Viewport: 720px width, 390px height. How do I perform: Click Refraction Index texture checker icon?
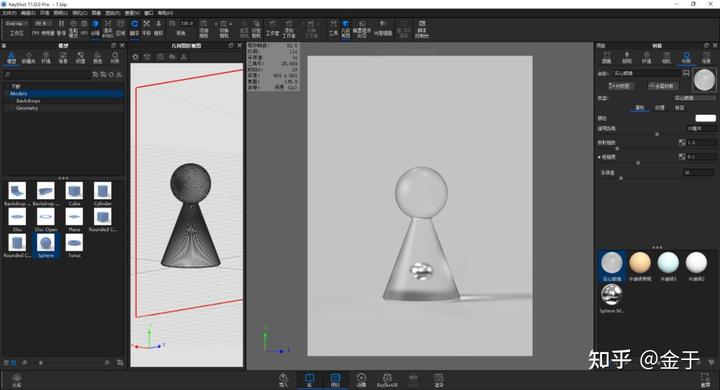682,142
